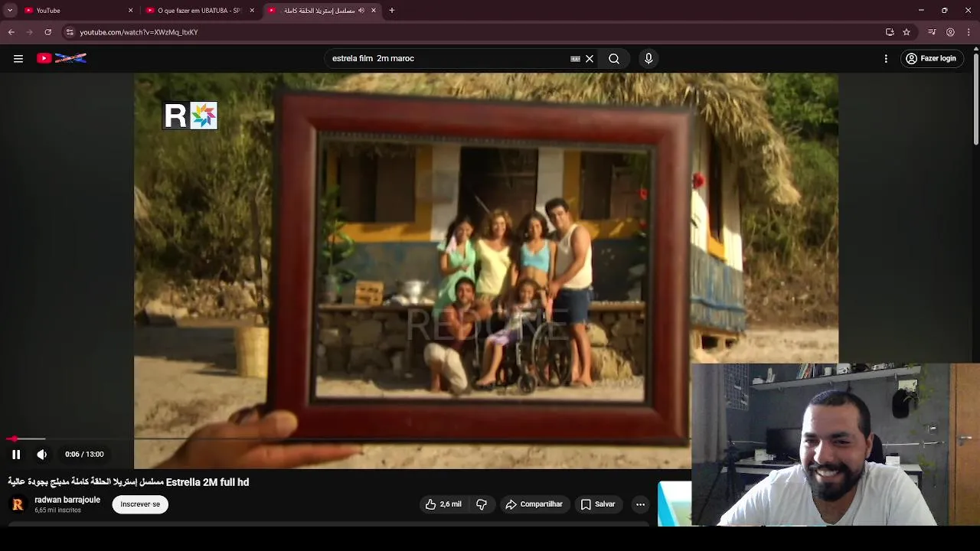980x551 pixels.
Task: Share the video via Compartilhar
Action: 534,504
